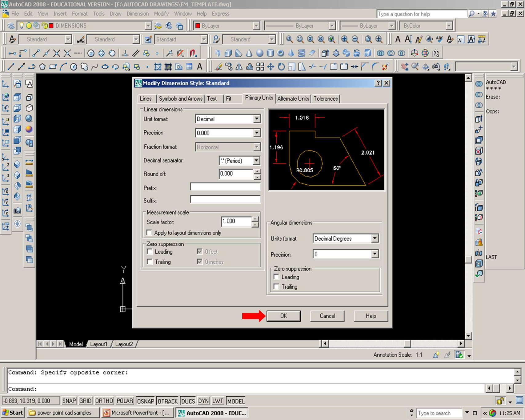Screen dimensions: 525x420
Task: Click the Zoom In magnifier icon
Action: [345, 39]
